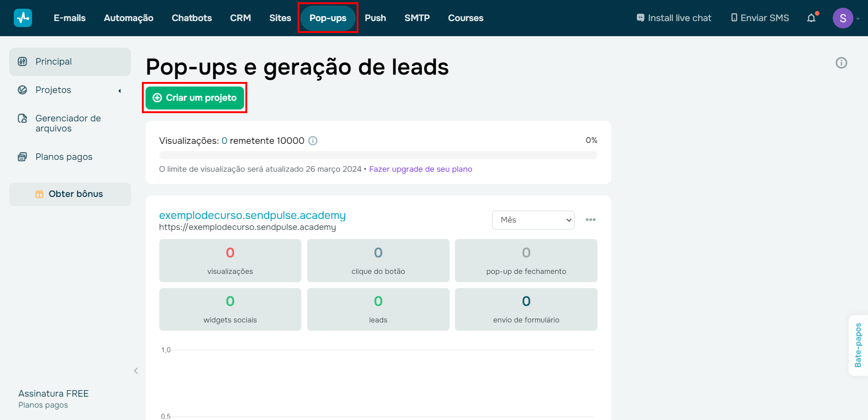The height and width of the screenshot is (420, 868).
Task: Click the widgets sociais stat card
Action: pos(230,309)
